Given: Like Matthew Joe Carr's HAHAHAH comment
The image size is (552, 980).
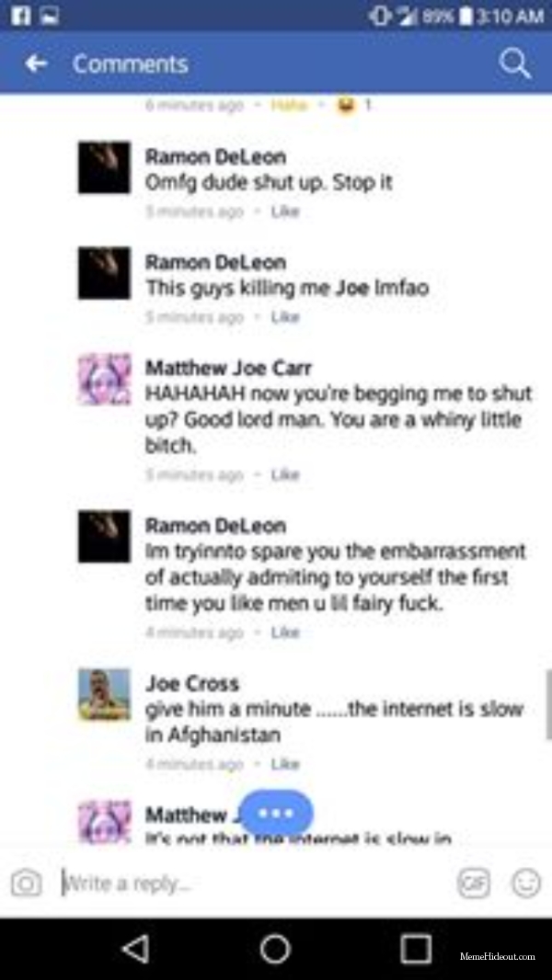Looking at the screenshot, I should point(285,475).
